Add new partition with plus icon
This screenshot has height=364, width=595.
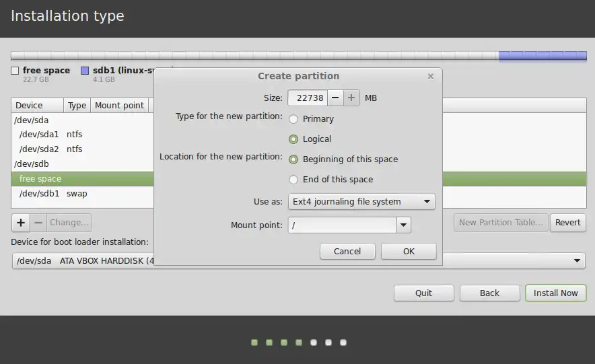tap(21, 223)
